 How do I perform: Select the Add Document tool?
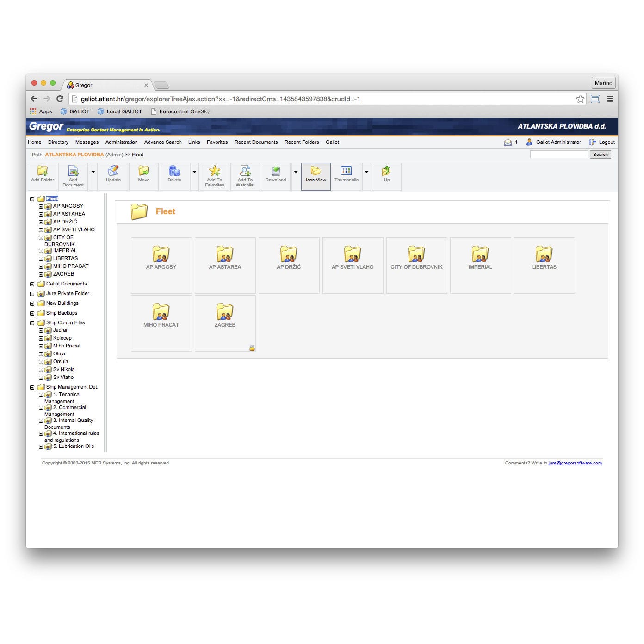73,176
